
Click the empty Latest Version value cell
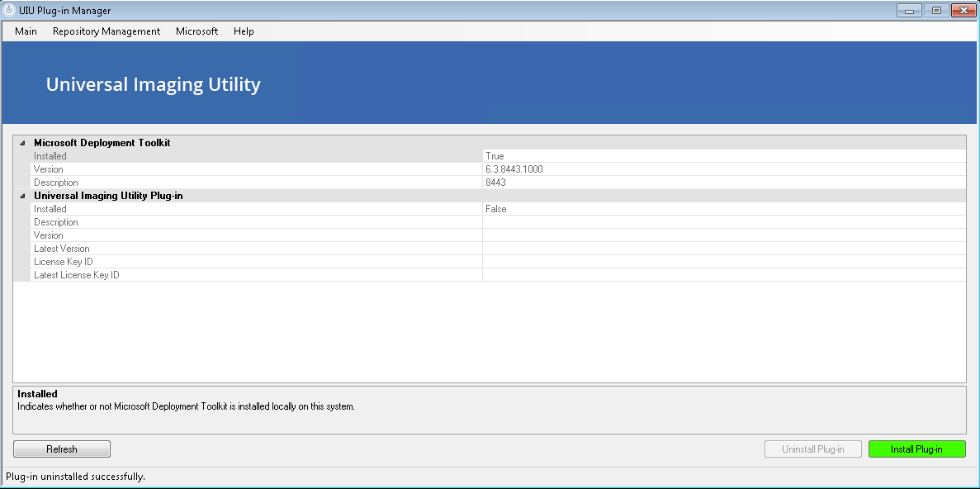pos(724,249)
